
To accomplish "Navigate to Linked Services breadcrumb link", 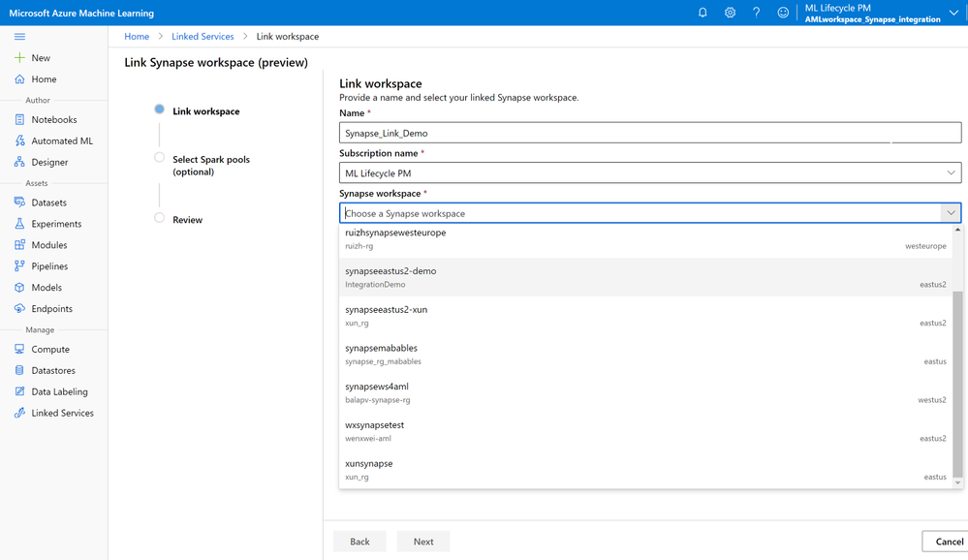I will coord(203,37).
